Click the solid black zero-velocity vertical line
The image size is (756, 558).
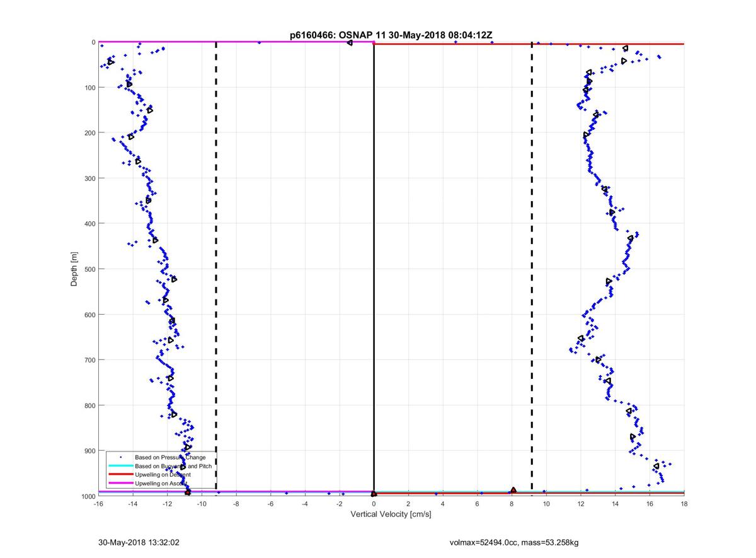coord(374,269)
